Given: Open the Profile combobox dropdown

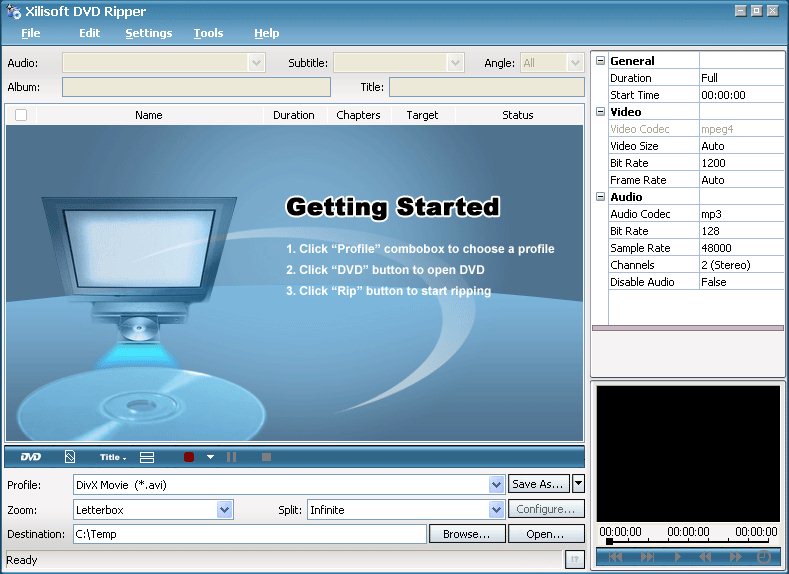Looking at the screenshot, I should pyautogui.click(x=497, y=484).
